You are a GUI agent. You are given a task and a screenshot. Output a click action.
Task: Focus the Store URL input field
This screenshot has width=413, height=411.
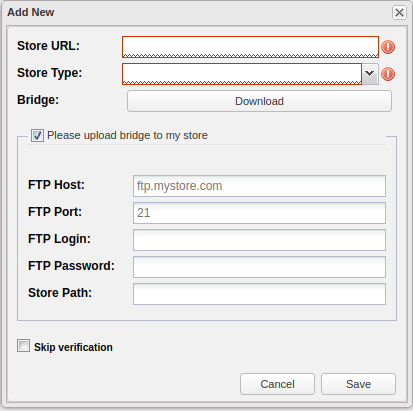[250, 47]
